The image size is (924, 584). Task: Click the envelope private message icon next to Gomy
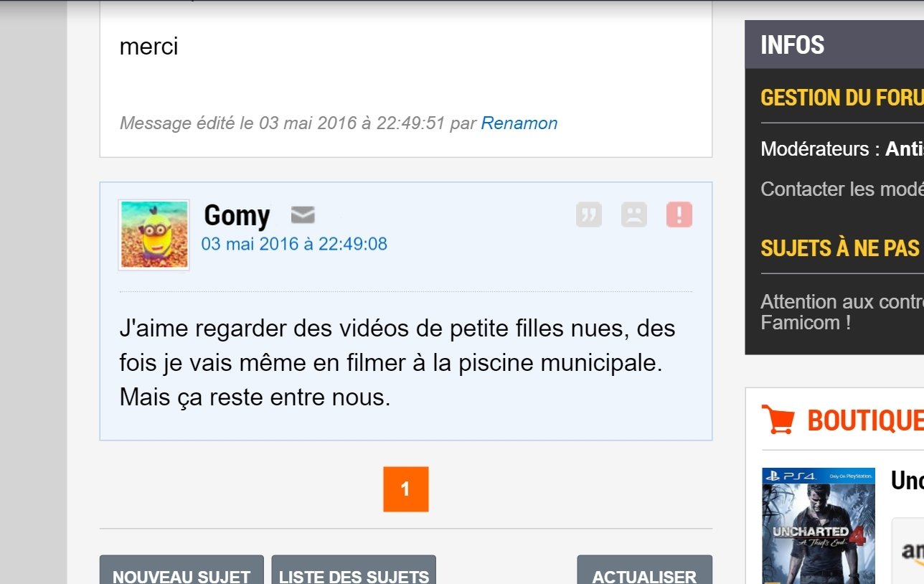pyautogui.click(x=303, y=215)
